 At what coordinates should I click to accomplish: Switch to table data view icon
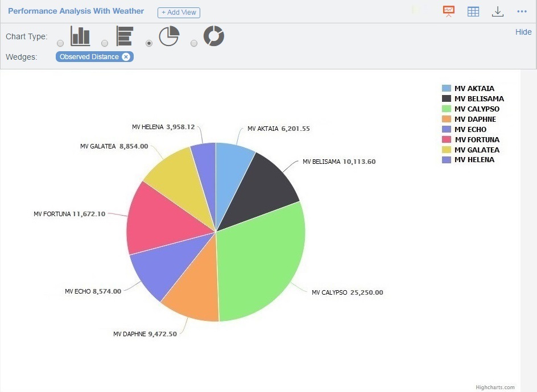point(473,11)
